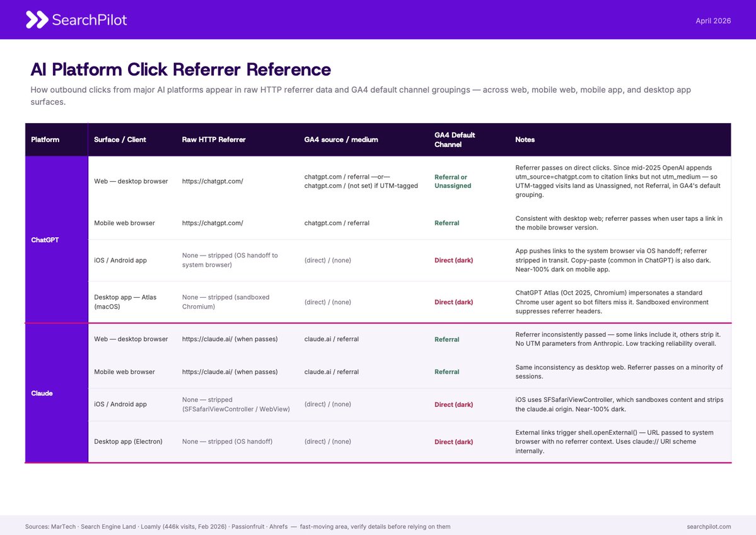Click 'https://claude.ai/ (when passes)' in the Claude mobile web row
Image resolution: width=756 pixels, height=535 pixels.
[x=230, y=372]
